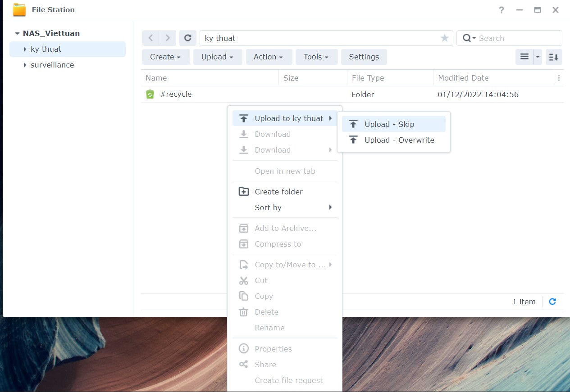The image size is (570, 392).
Task: Sort by the File Type column header
Action: pos(390,78)
